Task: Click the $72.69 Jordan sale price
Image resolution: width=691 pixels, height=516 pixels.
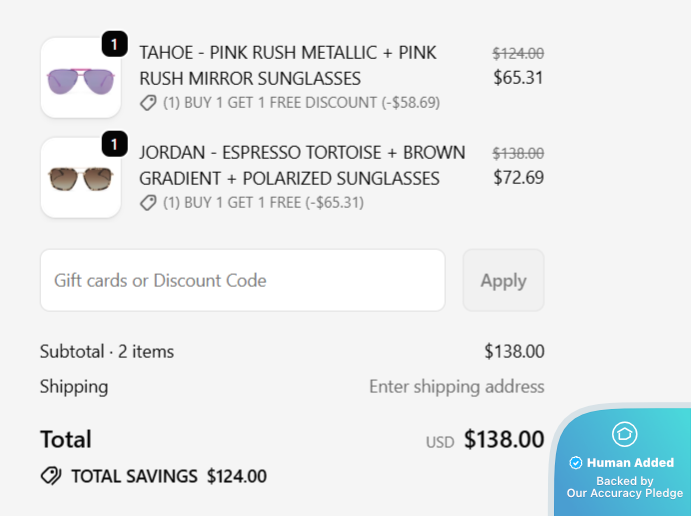Action: [518, 177]
